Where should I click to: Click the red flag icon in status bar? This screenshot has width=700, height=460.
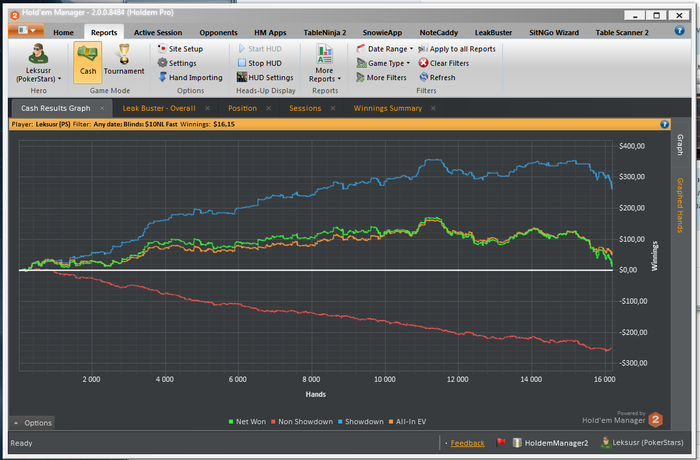pos(500,442)
